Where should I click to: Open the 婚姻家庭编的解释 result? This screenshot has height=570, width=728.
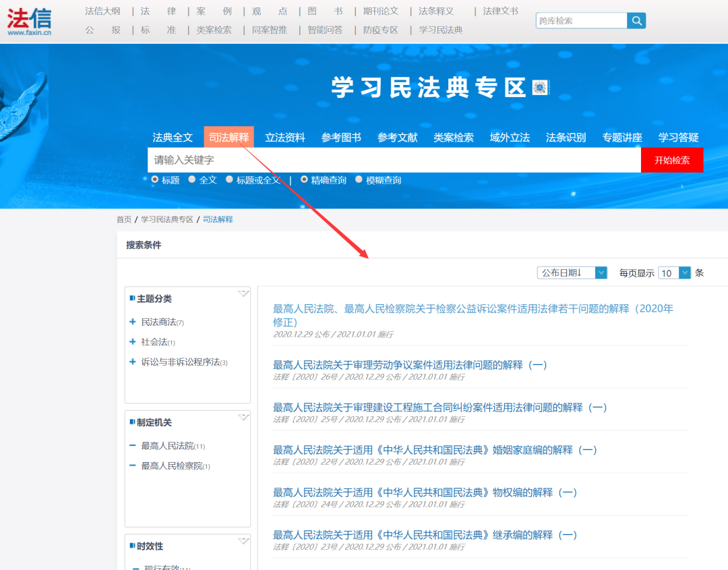click(x=435, y=450)
